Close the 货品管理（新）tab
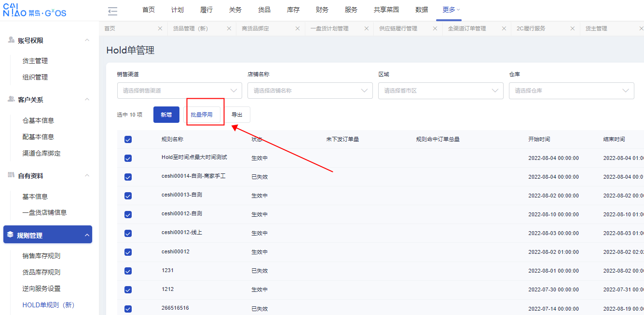Image resolution: width=644 pixels, height=315 pixels. click(229, 28)
